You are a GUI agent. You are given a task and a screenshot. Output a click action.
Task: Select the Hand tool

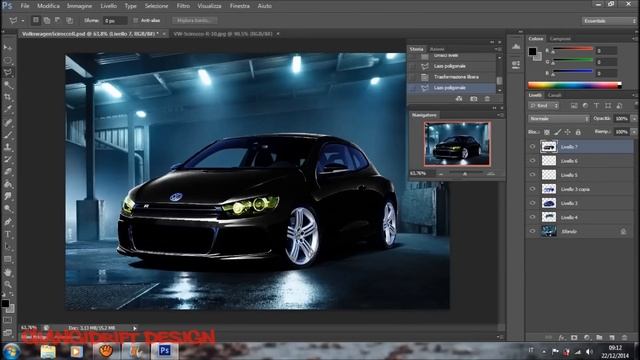coord(7,272)
